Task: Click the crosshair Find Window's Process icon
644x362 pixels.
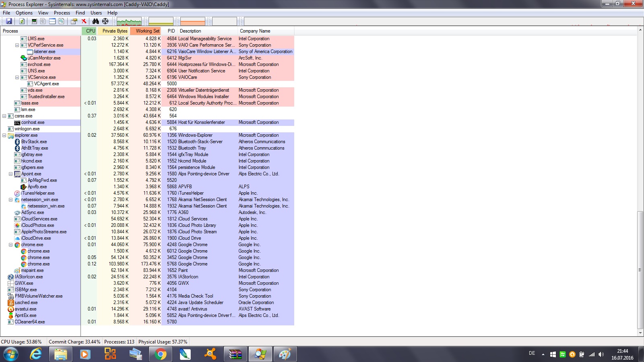Action: pos(105,21)
